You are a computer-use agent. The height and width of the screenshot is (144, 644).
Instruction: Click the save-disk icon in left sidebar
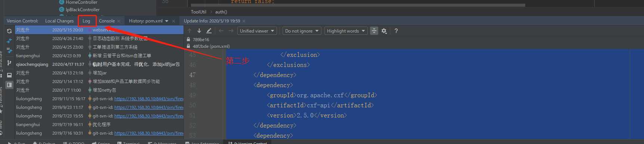(x=9, y=75)
